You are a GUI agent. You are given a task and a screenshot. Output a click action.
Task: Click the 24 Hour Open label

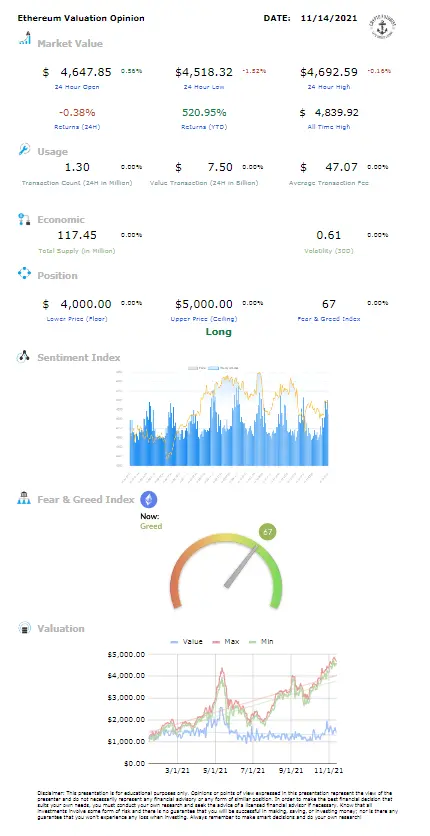click(x=77, y=86)
